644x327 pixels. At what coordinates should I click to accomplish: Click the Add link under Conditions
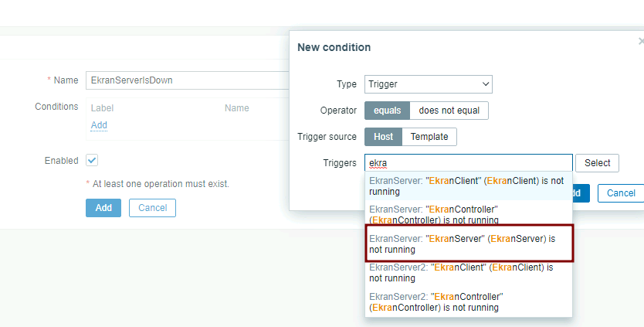pos(99,125)
